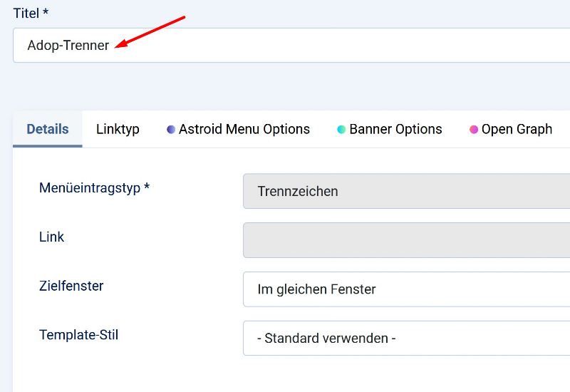Select the Astroid Menu Options tab label
This screenshot has width=570, height=392.
pos(244,129)
